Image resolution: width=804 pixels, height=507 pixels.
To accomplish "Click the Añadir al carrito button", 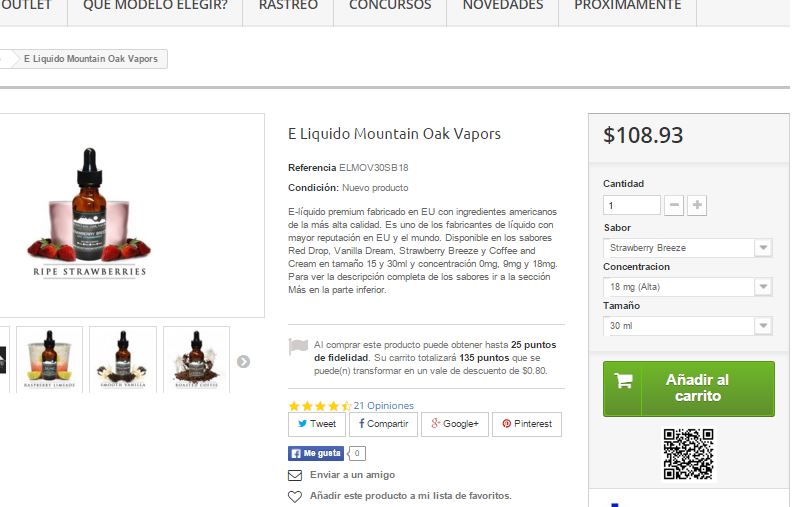I will (689, 389).
